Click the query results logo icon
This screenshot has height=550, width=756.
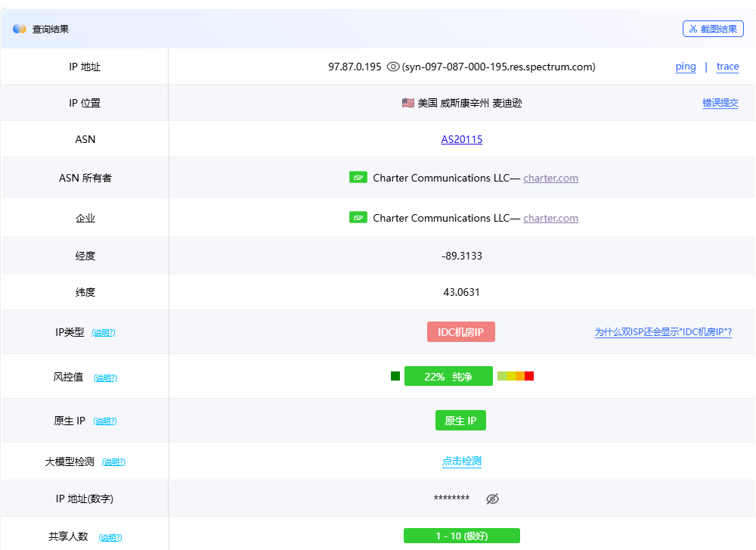point(20,29)
